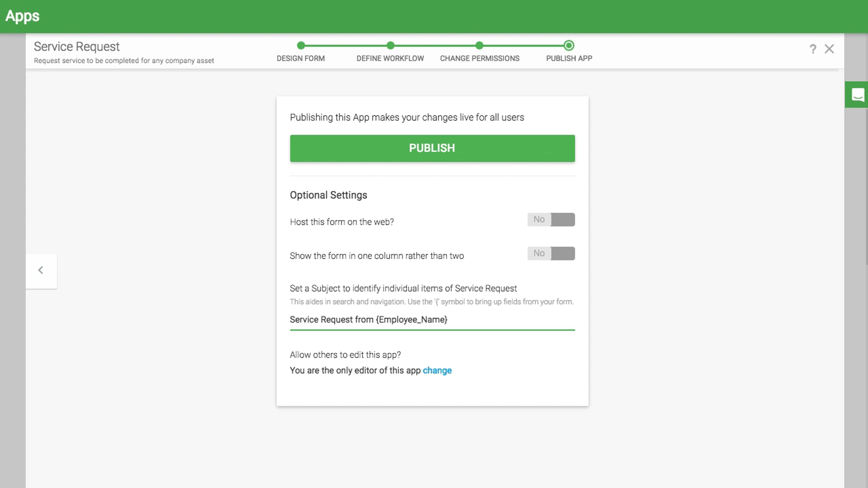Switch to the DEFINE WORKFLOW step label
868x488 pixels.
coord(390,59)
